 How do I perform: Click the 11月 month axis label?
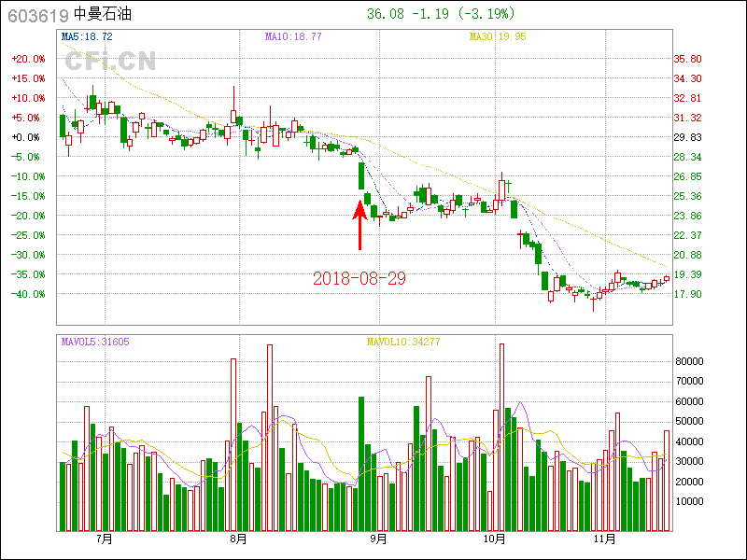605,539
